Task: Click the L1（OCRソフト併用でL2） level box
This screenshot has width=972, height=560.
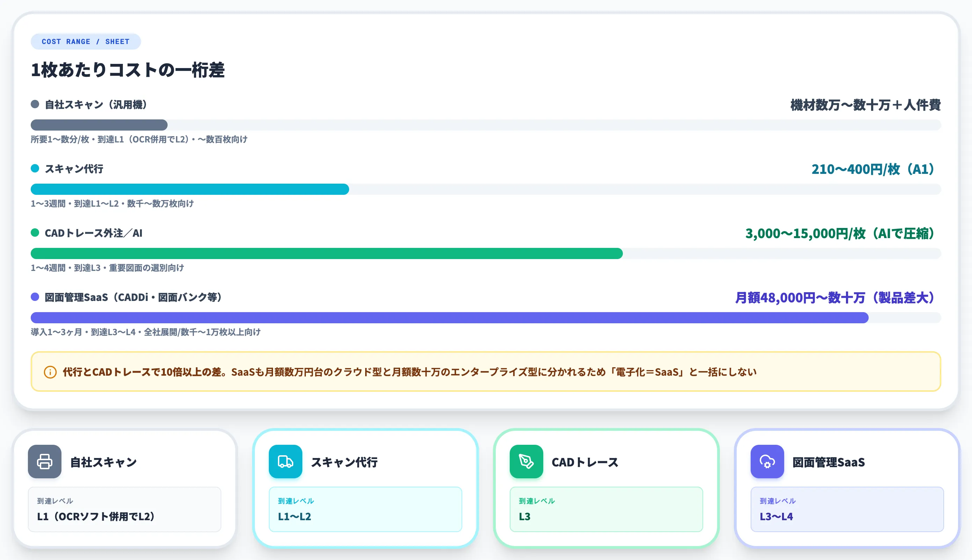Action: pos(125,509)
